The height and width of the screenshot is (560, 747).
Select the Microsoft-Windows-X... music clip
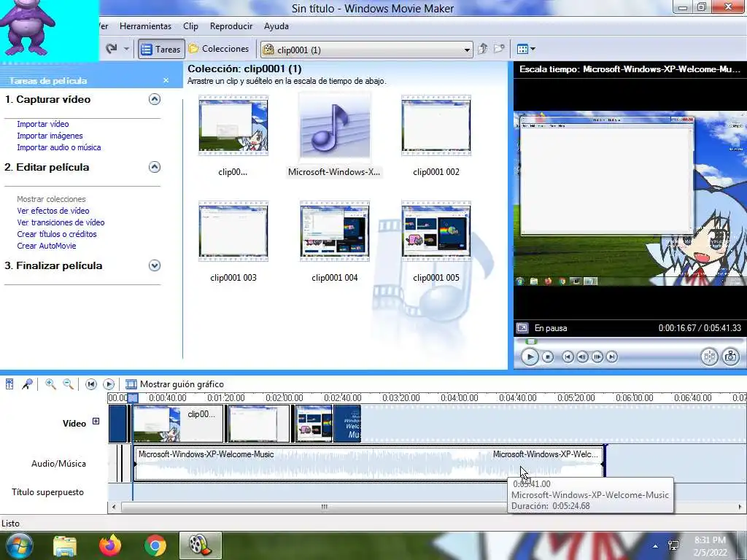(x=334, y=125)
